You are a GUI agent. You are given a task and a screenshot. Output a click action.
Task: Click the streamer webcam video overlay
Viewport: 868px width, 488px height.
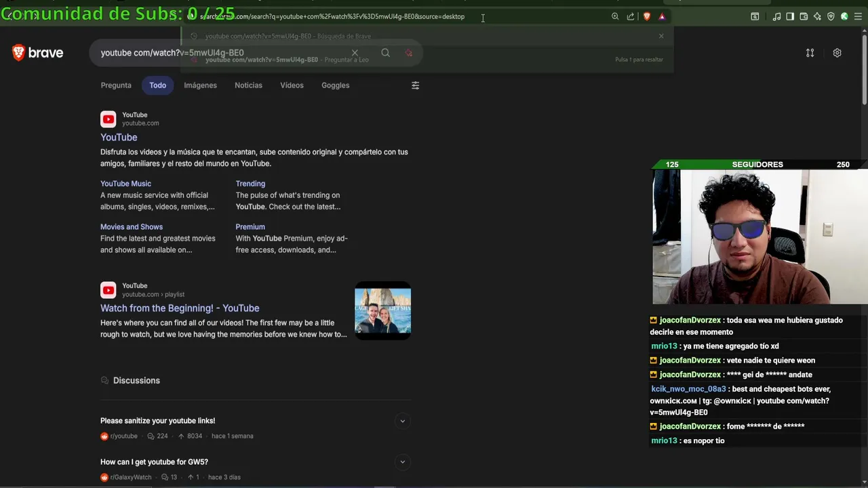[x=760, y=237]
